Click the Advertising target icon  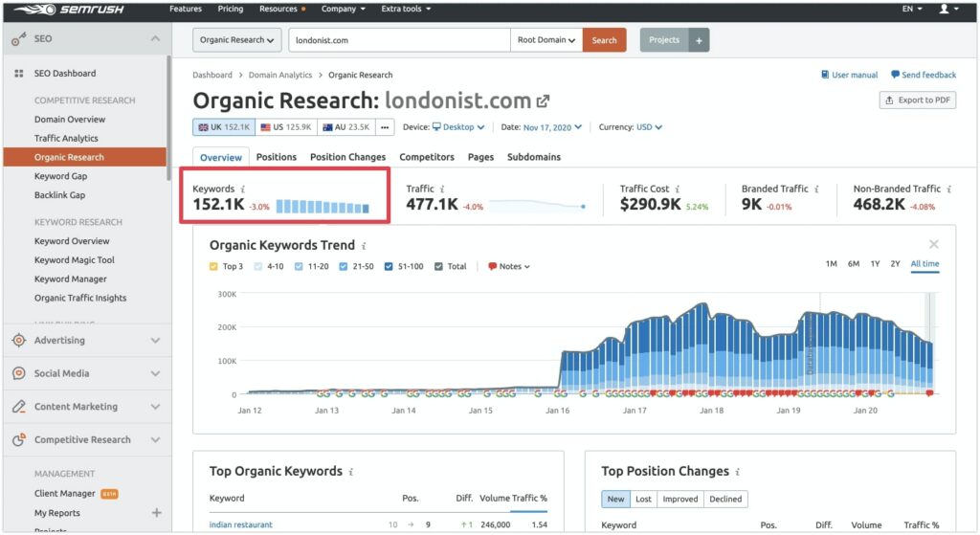[x=19, y=340]
